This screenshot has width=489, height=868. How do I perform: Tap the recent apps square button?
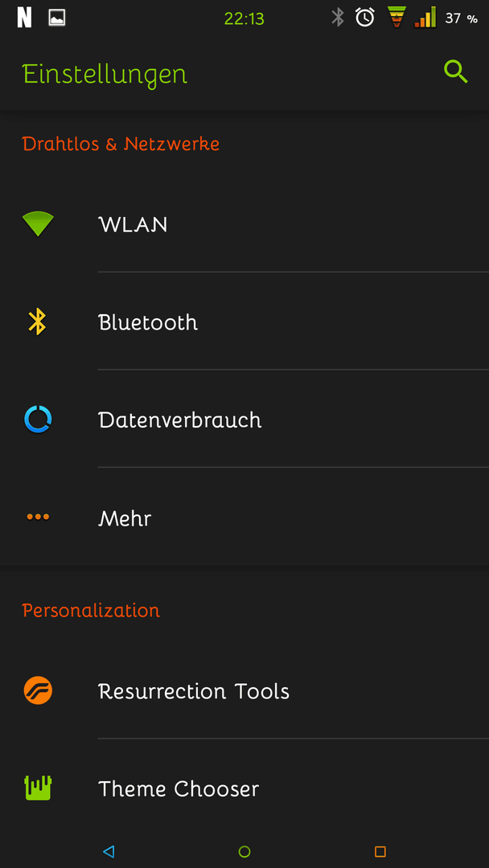pos(380,851)
